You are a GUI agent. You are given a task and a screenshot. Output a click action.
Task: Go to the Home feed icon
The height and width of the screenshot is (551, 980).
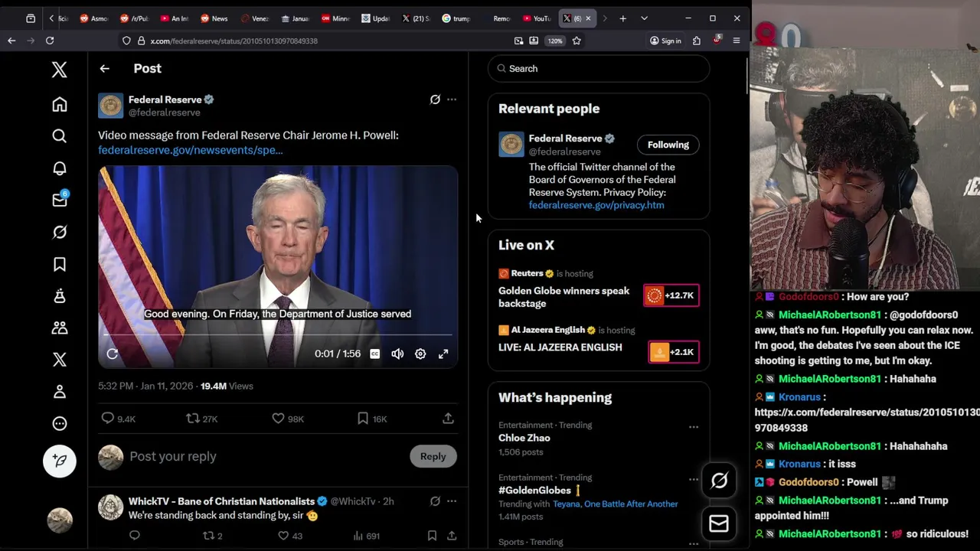tap(60, 104)
